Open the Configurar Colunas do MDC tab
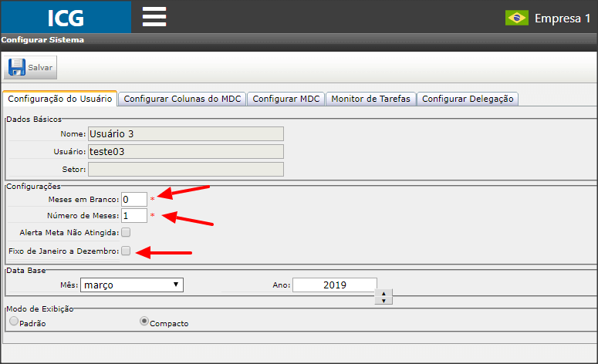 (182, 99)
